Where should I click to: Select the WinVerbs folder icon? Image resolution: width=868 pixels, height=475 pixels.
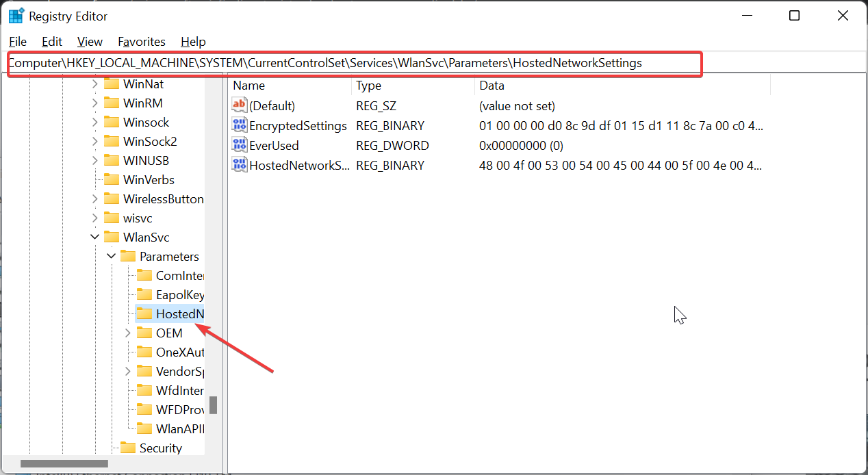112,180
